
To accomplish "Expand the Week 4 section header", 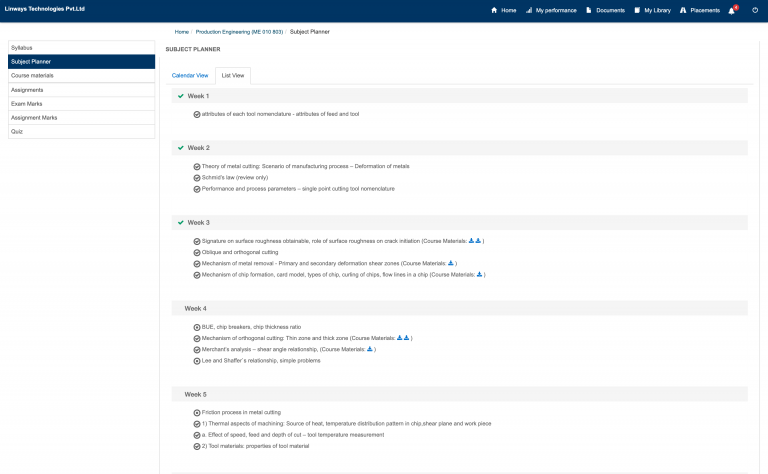I will pos(459,308).
